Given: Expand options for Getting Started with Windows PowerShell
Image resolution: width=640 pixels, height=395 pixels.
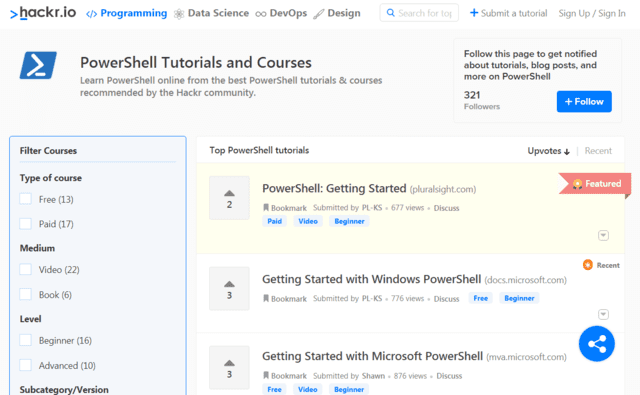Looking at the screenshot, I should click(603, 314).
